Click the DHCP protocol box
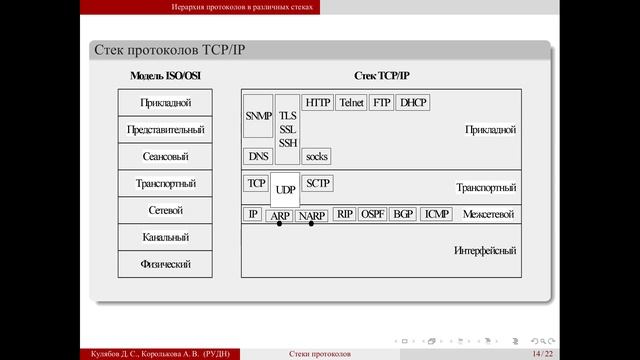Image resolution: width=640 pixels, height=360 pixels. pyautogui.click(x=413, y=102)
